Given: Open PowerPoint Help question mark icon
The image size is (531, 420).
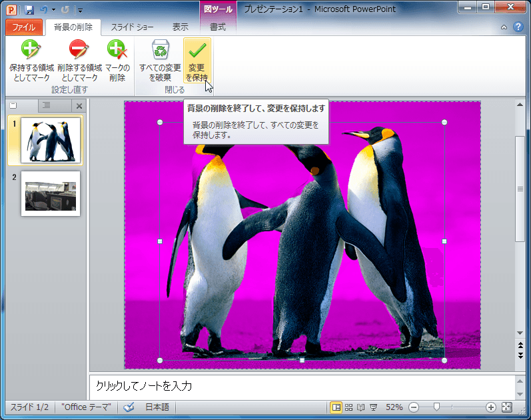Looking at the screenshot, I should pos(518,27).
